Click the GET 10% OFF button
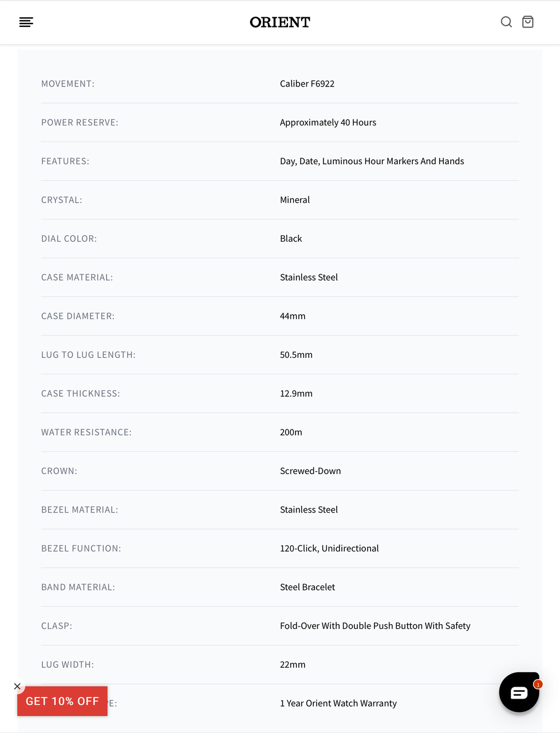This screenshot has height=733, width=560. pyautogui.click(x=62, y=702)
